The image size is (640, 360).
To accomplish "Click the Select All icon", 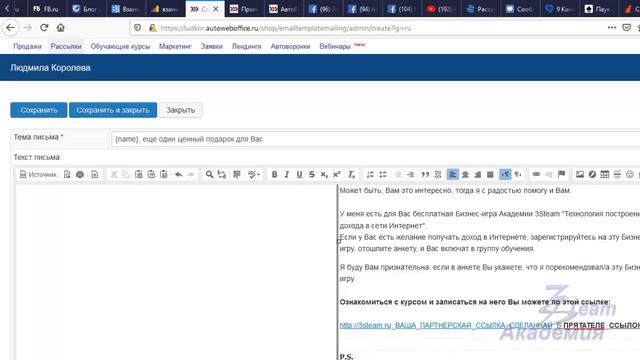I will (237, 175).
